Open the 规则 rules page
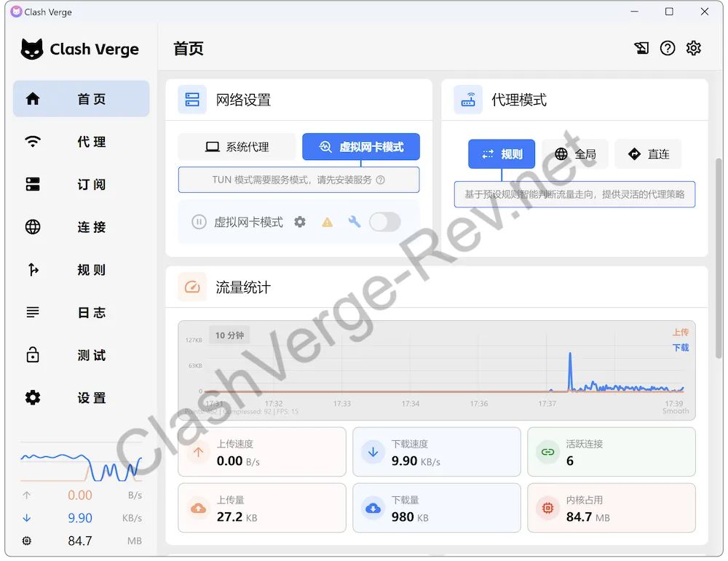728x561 pixels. coord(82,270)
